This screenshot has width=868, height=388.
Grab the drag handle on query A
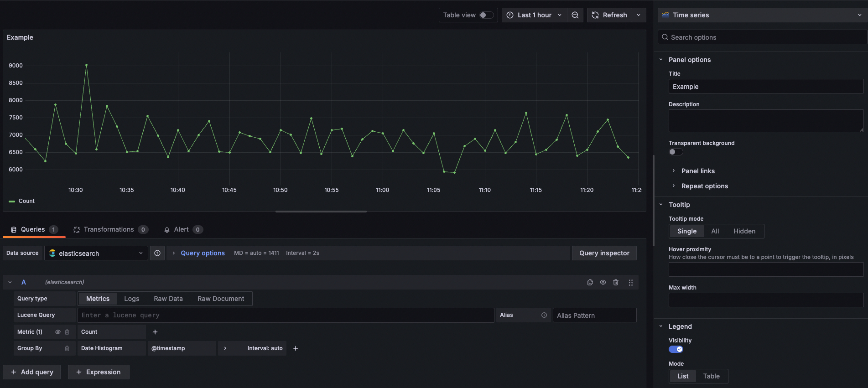pos(631,283)
